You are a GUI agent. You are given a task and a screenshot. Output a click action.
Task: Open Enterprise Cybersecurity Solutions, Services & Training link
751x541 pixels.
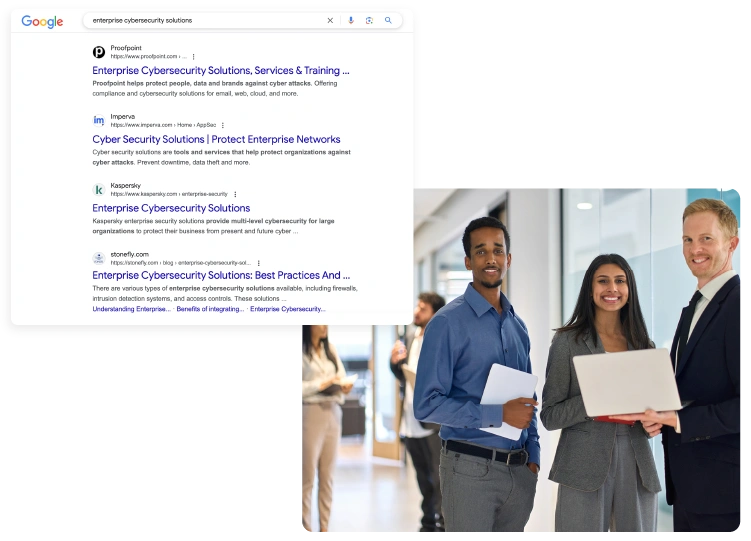(x=221, y=70)
